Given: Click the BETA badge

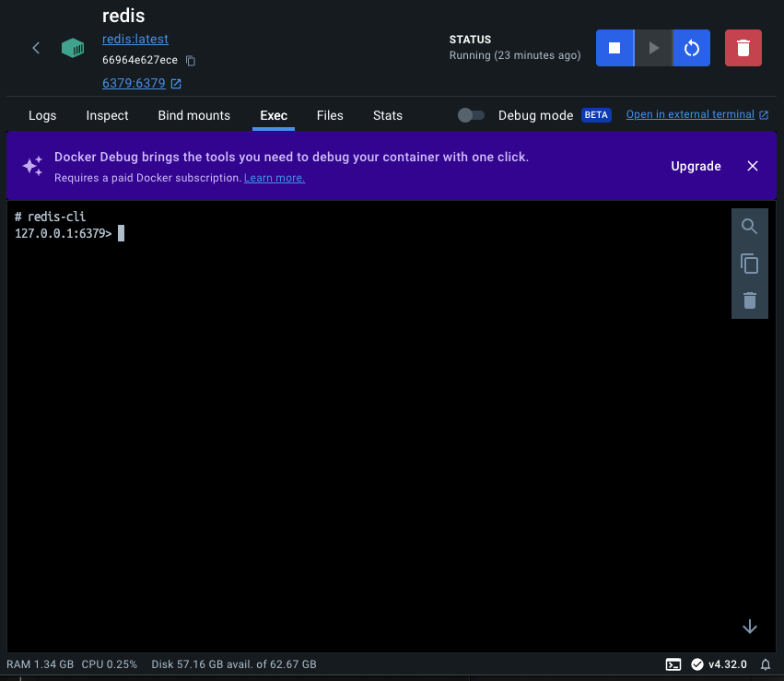Looking at the screenshot, I should 596,115.
